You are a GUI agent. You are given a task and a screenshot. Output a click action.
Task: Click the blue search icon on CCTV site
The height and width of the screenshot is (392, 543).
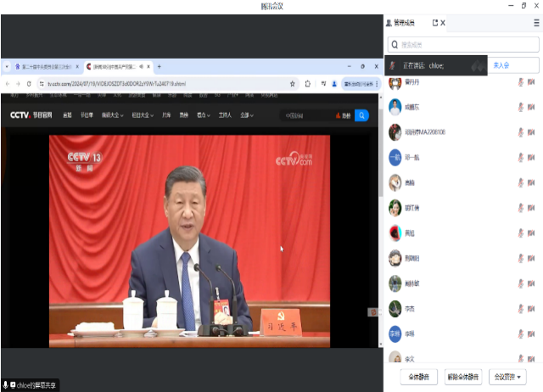pyautogui.click(x=361, y=115)
